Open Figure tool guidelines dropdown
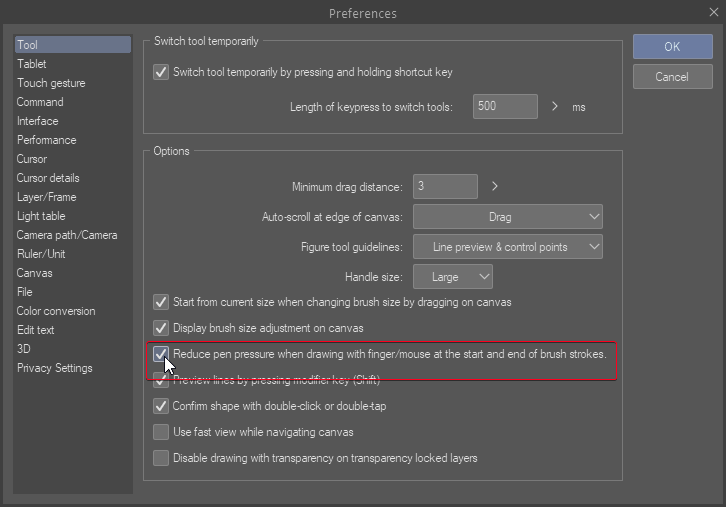The image size is (726, 507). point(507,246)
